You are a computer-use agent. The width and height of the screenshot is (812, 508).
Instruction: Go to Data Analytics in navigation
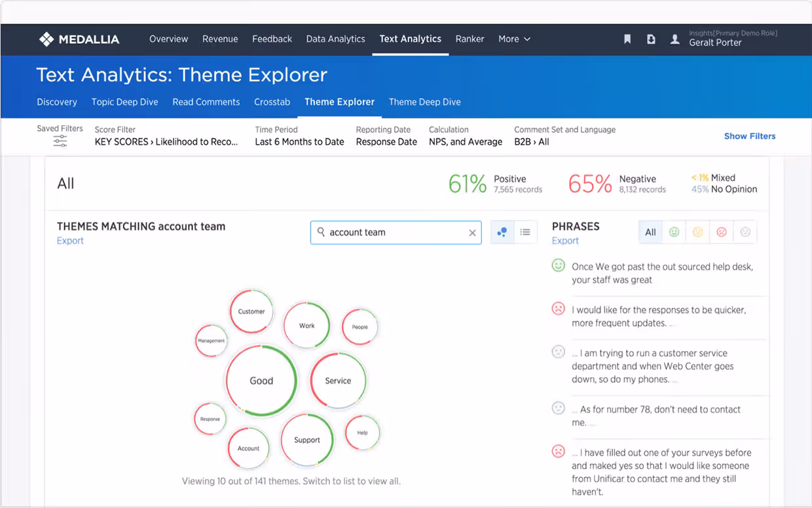point(335,39)
